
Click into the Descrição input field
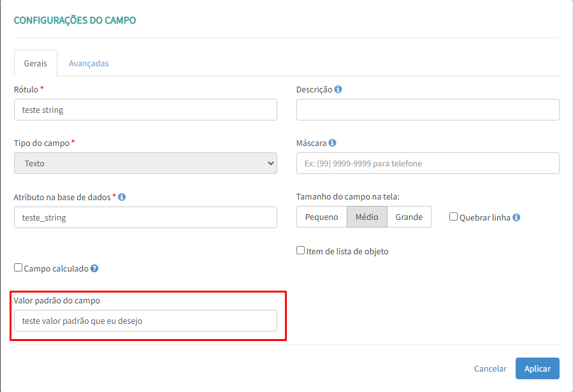[x=428, y=110]
